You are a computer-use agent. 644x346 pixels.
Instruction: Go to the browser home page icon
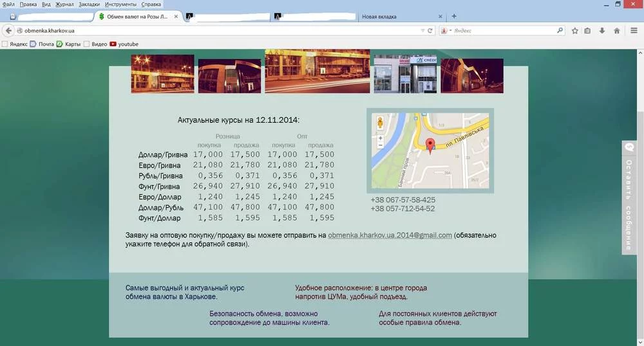(617, 30)
